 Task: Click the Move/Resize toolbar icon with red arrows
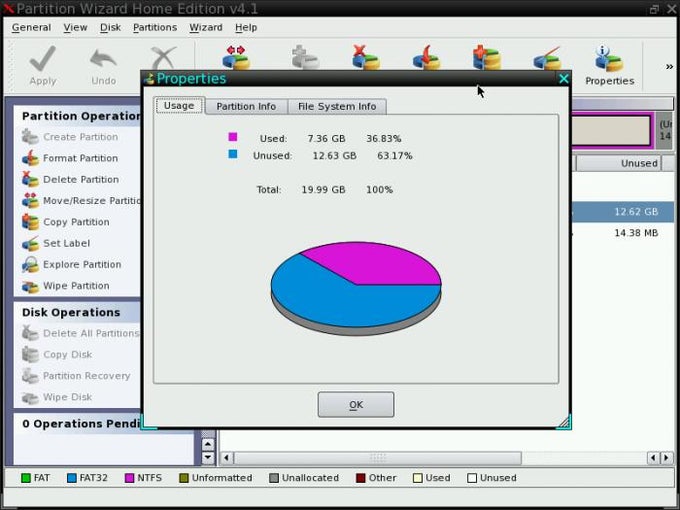[x=236, y=58]
